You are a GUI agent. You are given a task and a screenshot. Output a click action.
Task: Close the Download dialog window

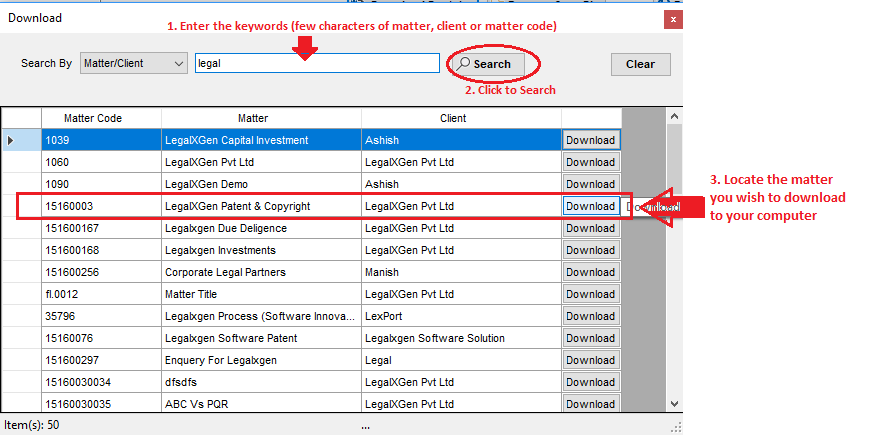(673, 18)
